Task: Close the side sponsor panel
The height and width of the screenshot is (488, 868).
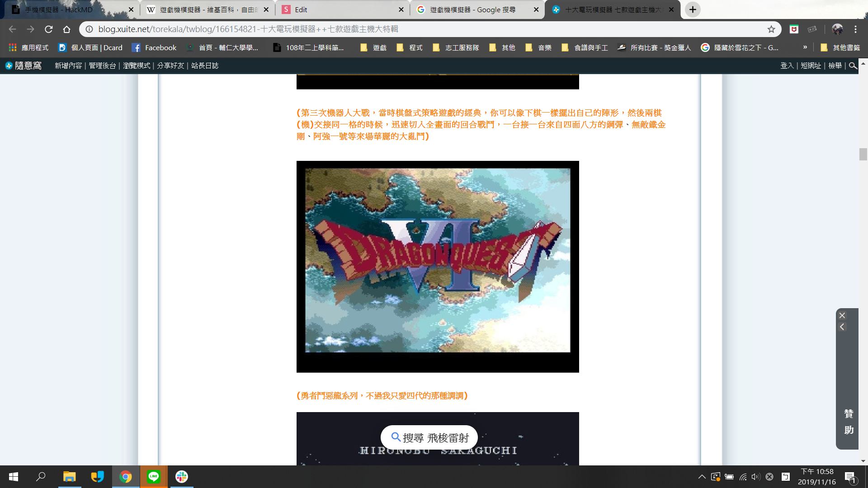Action: click(x=842, y=315)
